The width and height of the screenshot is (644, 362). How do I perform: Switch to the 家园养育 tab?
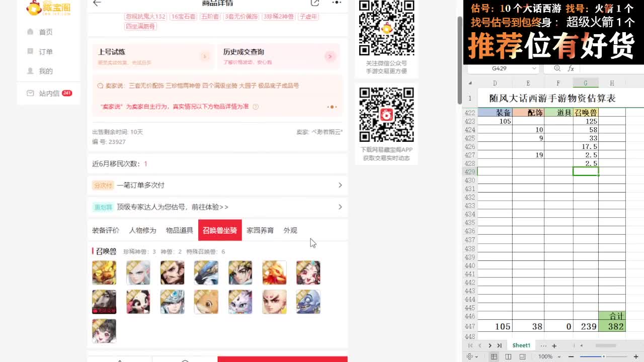click(x=261, y=230)
